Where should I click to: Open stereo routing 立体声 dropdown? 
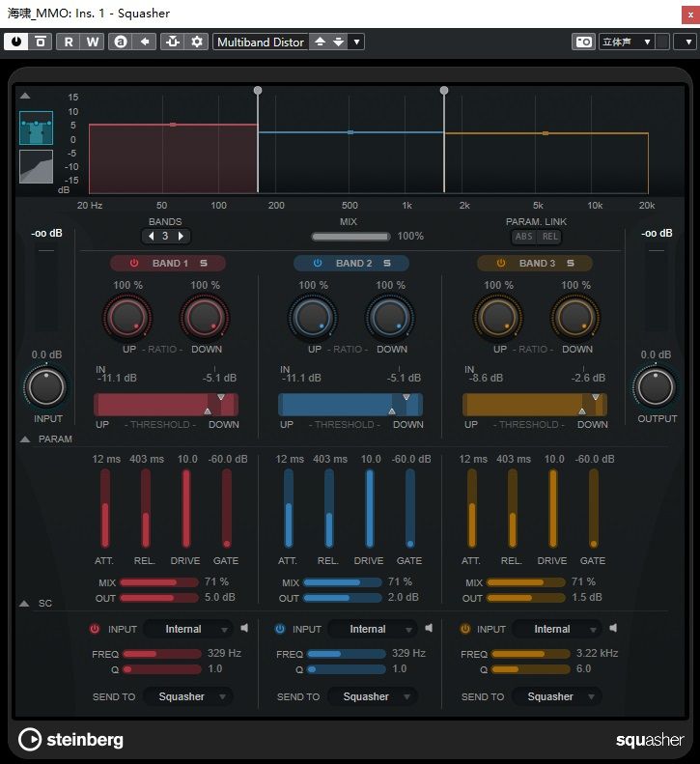pos(627,42)
